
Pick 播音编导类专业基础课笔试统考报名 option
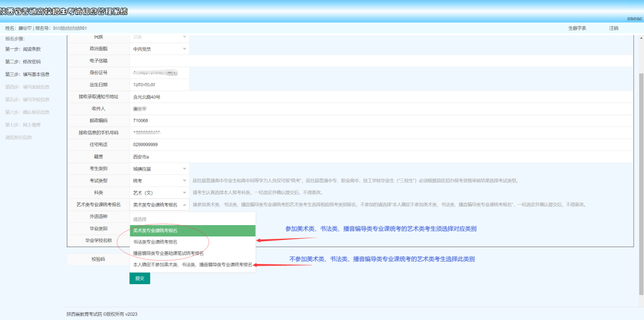point(193,253)
